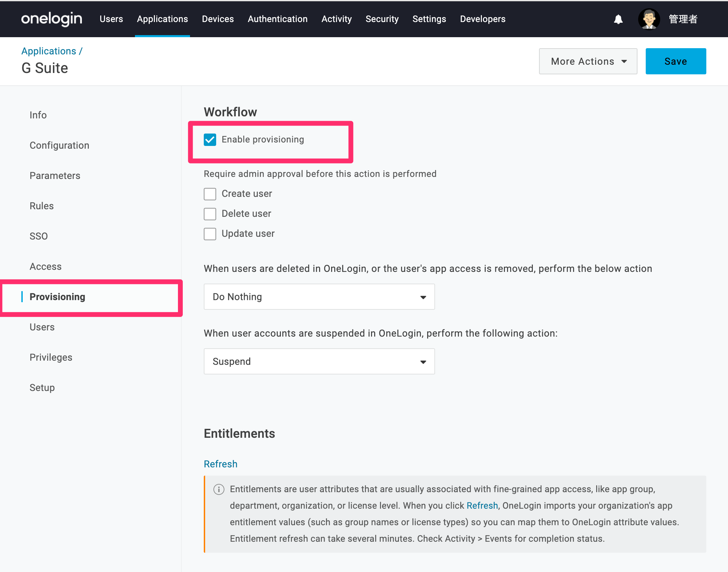
Task: Open the Users top menu
Action: 111,19
